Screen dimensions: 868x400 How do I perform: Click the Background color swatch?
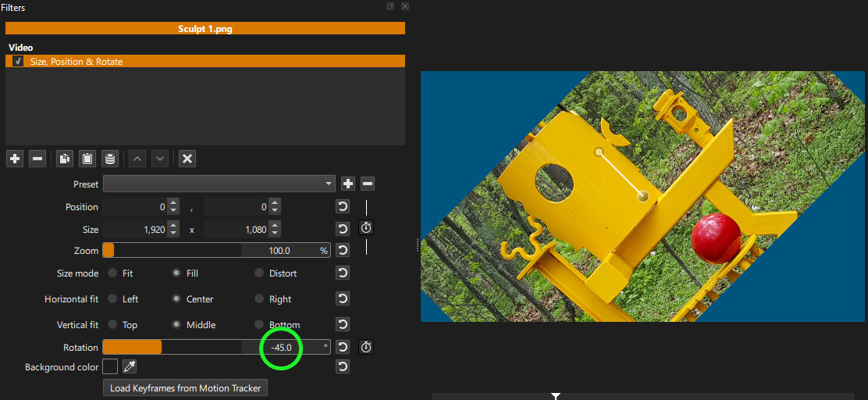point(110,366)
